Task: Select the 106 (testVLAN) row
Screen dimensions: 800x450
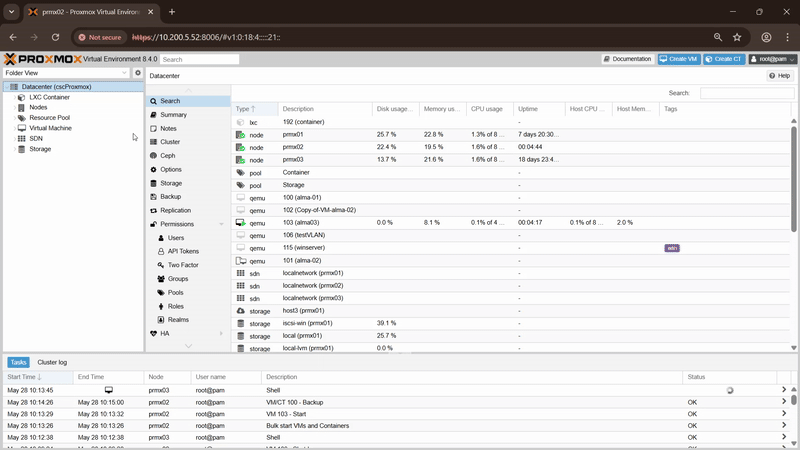Action: click(x=511, y=235)
